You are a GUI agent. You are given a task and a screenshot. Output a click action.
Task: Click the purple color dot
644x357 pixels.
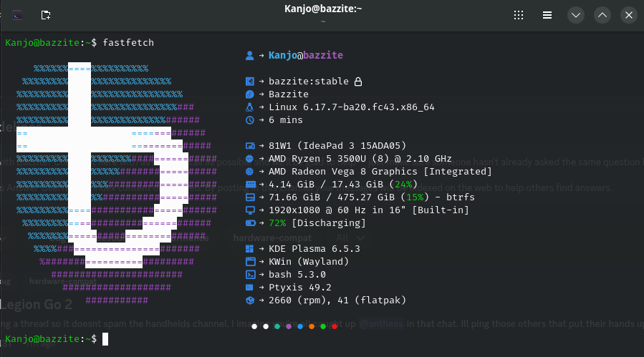coord(289,327)
